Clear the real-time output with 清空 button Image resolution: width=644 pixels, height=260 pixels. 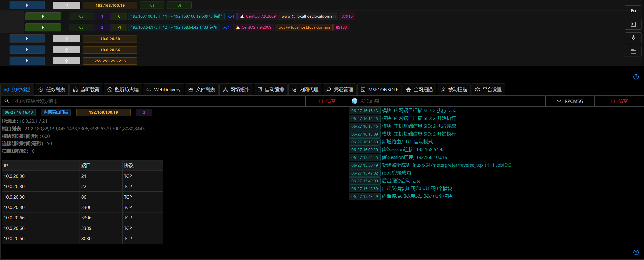(327, 101)
